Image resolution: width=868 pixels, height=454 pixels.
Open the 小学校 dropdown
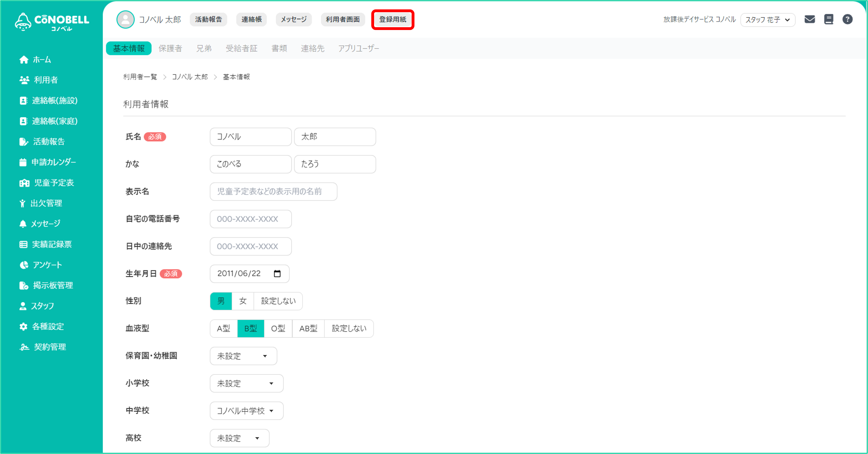[246, 383]
